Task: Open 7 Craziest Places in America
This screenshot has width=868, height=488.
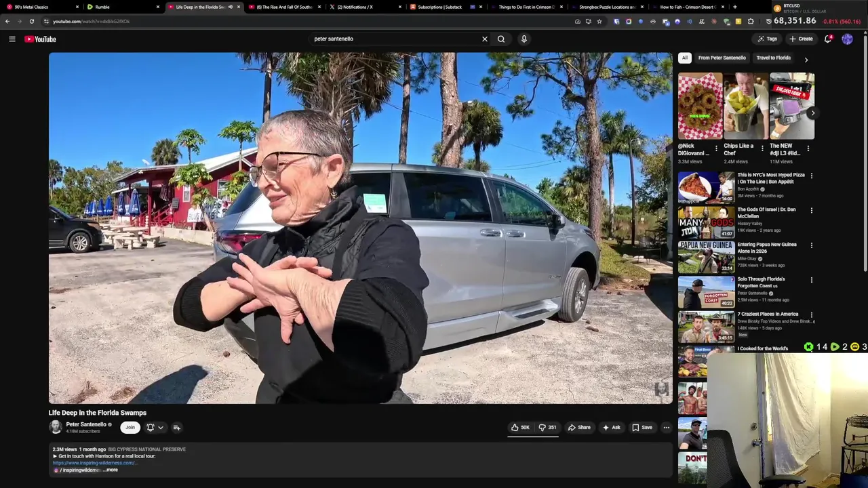Action: pyautogui.click(x=706, y=327)
